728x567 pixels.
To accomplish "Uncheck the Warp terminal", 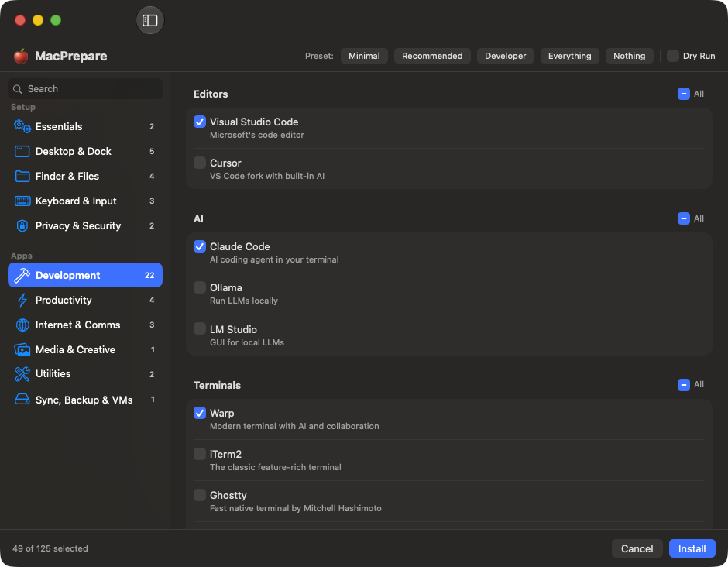I will (x=200, y=413).
